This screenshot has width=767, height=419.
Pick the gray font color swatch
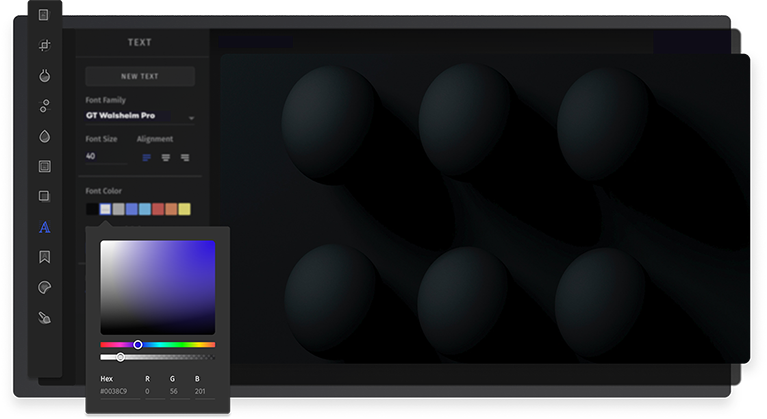click(118, 209)
